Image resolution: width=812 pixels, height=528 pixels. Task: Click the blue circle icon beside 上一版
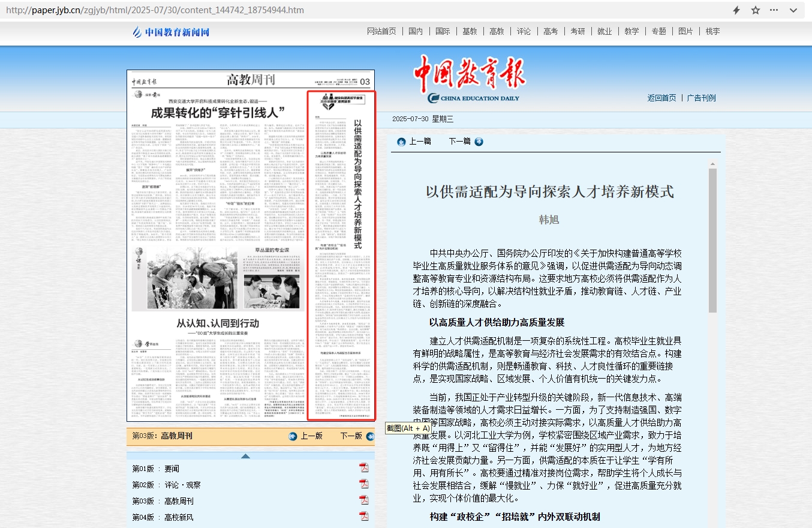click(292, 436)
